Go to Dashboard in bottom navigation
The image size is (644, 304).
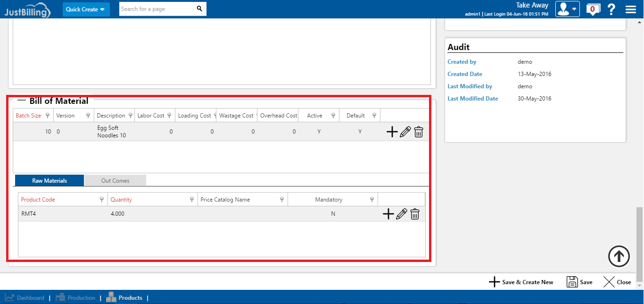pyautogui.click(x=25, y=298)
